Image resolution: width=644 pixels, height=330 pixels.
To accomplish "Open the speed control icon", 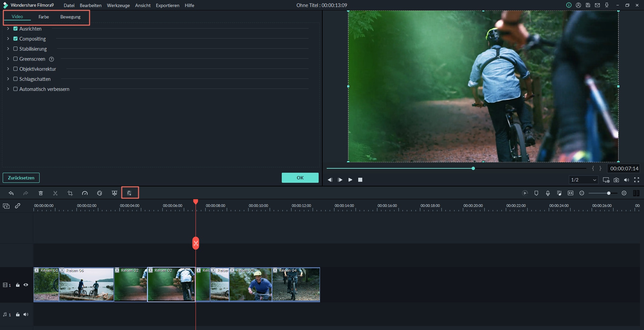I will 85,193.
